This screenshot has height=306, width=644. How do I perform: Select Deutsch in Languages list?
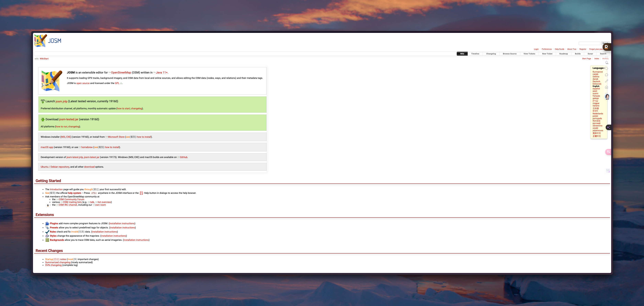(596, 81)
